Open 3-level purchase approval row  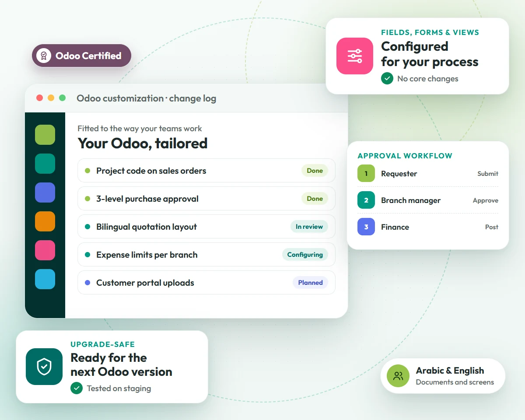pyautogui.click(x=206, y=199)
